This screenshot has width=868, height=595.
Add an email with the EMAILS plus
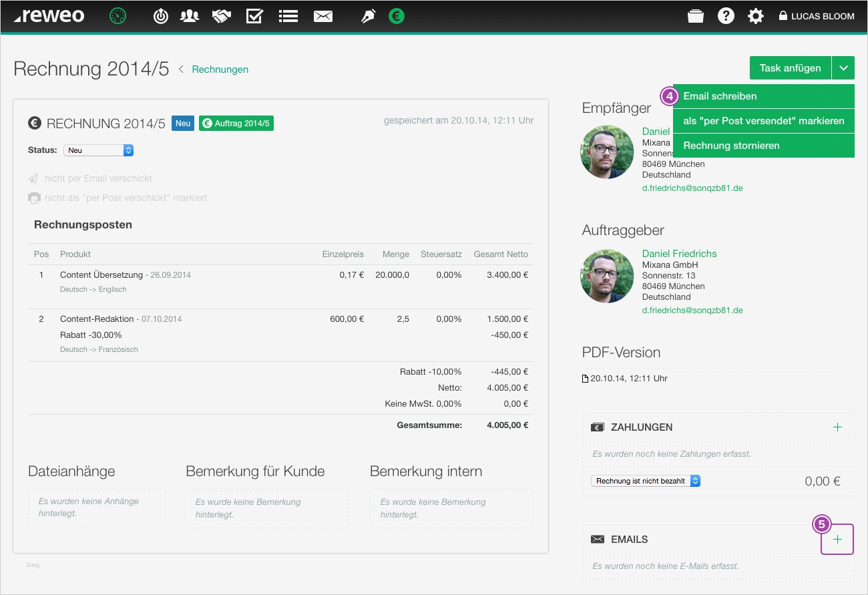pyautogui.click(x=838, y=540)
